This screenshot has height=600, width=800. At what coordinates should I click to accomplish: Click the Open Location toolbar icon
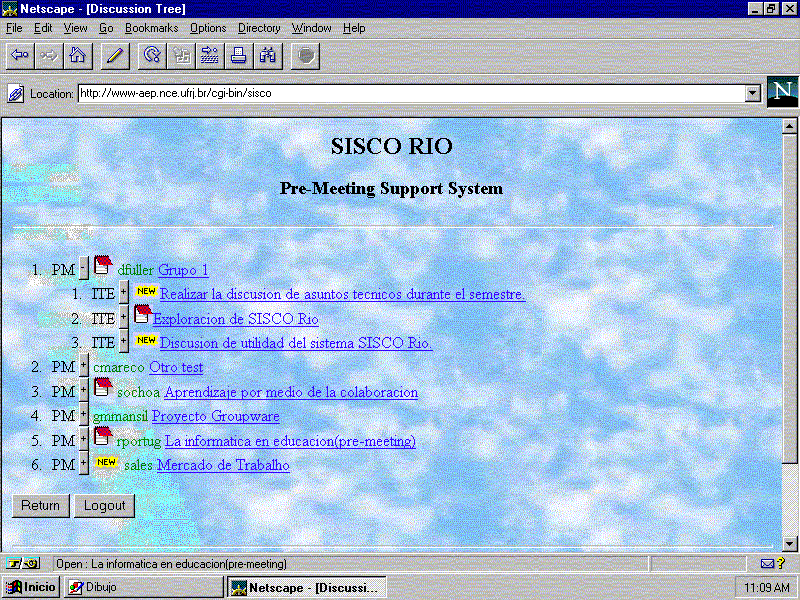click(x=210, y=56)
